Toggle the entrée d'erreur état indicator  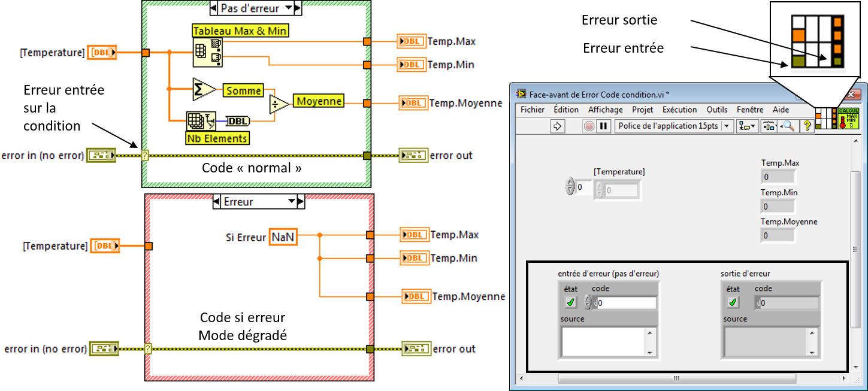pyautogui.click(x=571, y=302)
